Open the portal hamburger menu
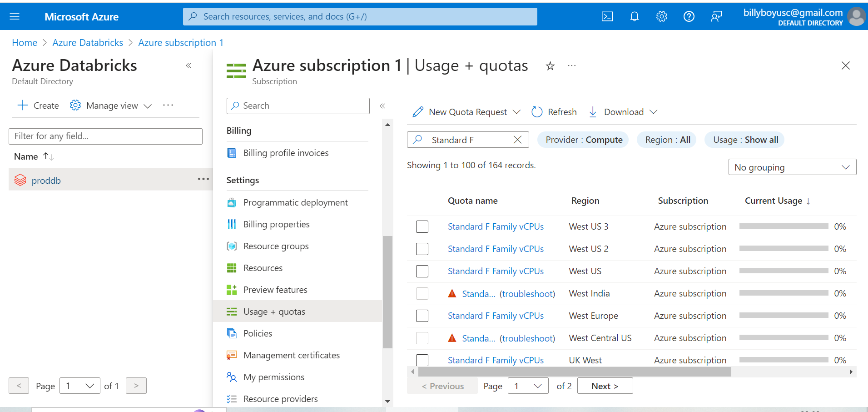The height and width of the screenshot is (412, 868). [15, 17]
